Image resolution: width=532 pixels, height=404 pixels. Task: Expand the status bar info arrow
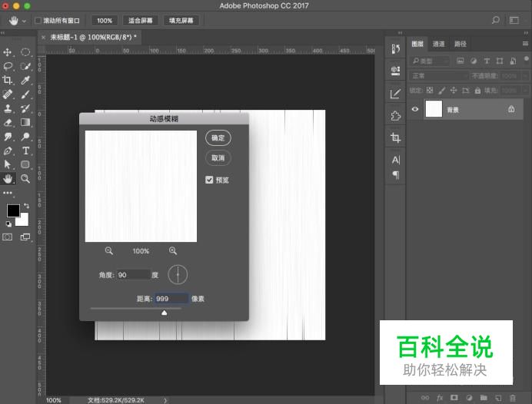coord(165,400)
